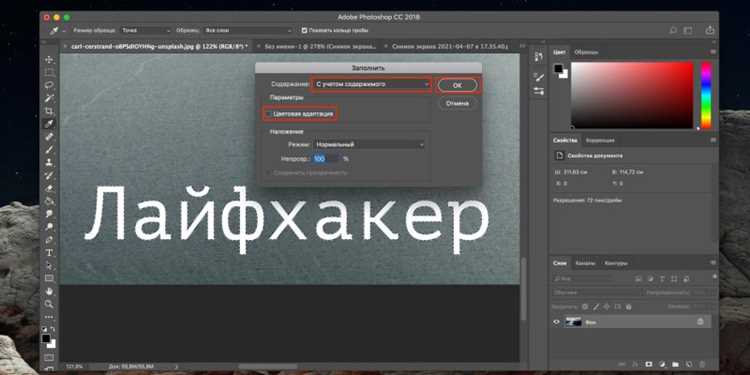This screenshot has height=375, width=750.
Task: Open the Properties panel options menu
Action: (x=713, y=140)
